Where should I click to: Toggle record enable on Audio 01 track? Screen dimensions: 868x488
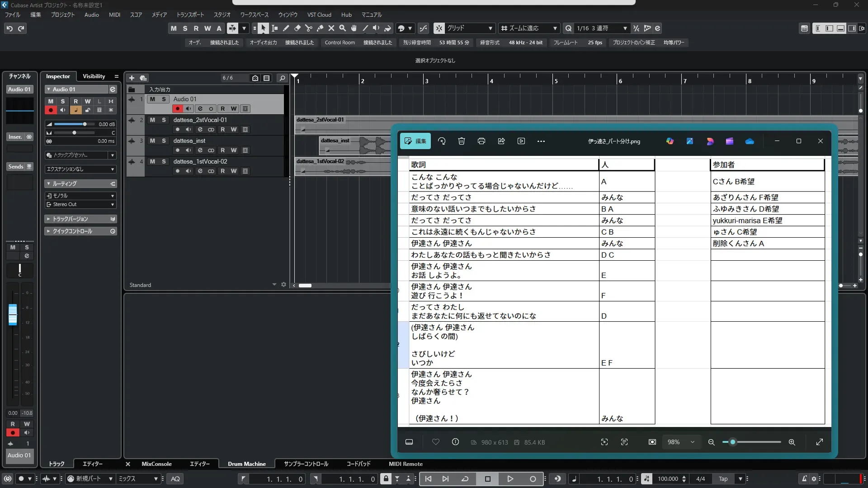[177, 108]
